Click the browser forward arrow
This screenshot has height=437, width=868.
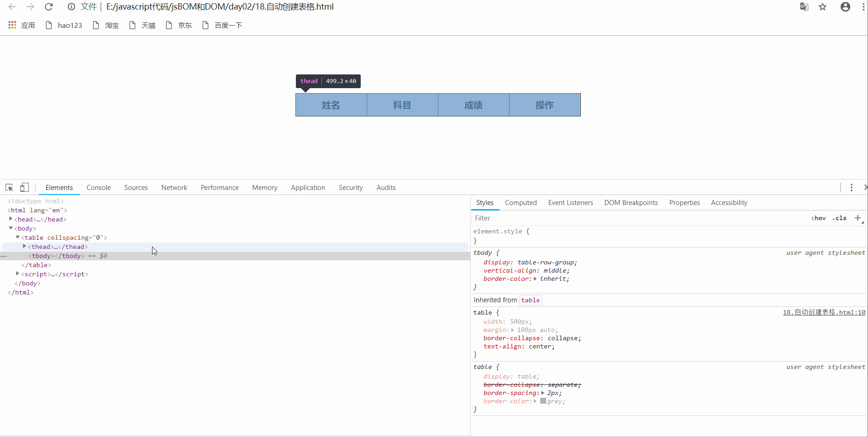point(30,7)
